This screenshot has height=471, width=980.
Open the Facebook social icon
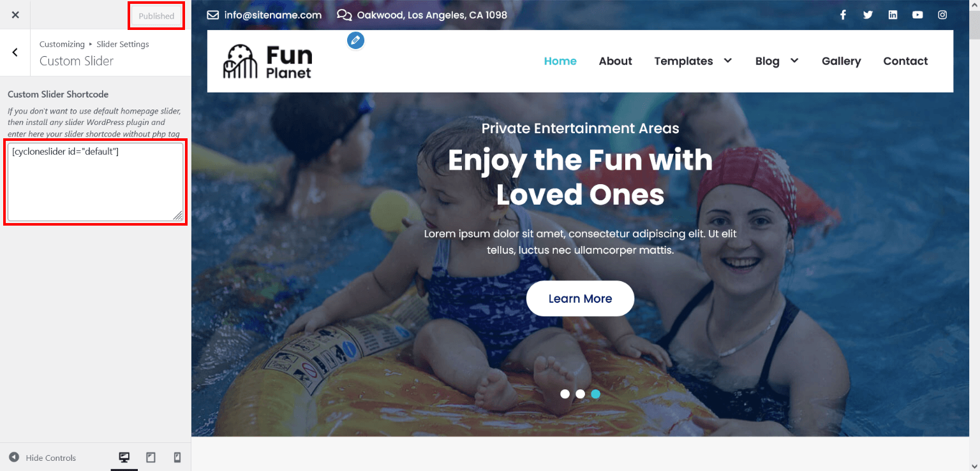pyautogui.click(x=843, y=15)
